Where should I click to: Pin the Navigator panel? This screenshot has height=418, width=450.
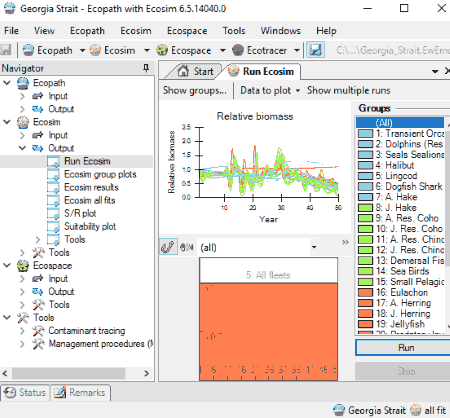pyautogui.click(x=146, y=68)
